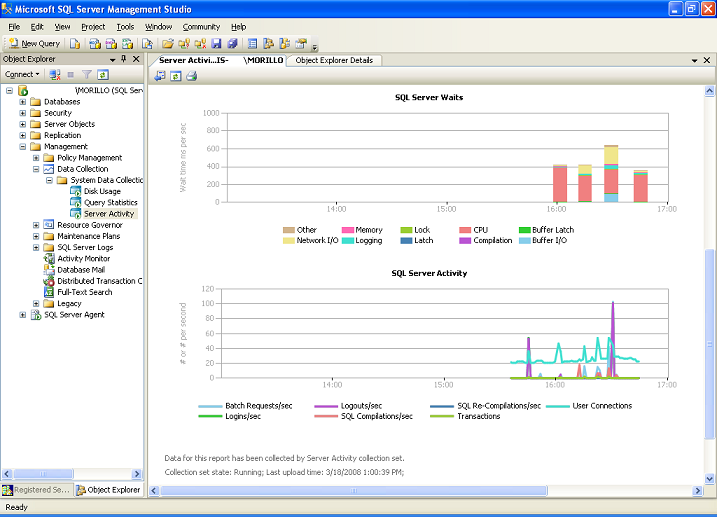
Task: Select the Full-Text Search tree item
Action: 85,292
